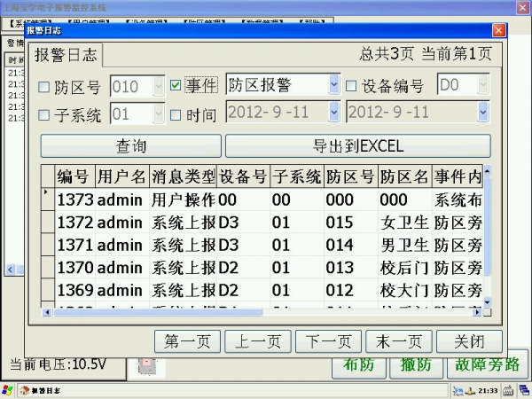The image size is (532, 399).
Task: Click the Windows Start button
Action: (x=8, y=390)
